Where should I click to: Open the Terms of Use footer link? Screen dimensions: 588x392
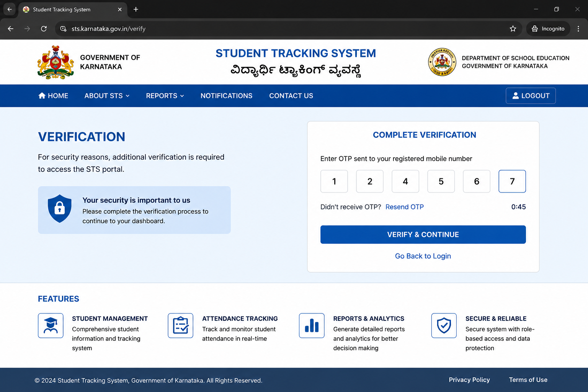(x=528, y=380)
